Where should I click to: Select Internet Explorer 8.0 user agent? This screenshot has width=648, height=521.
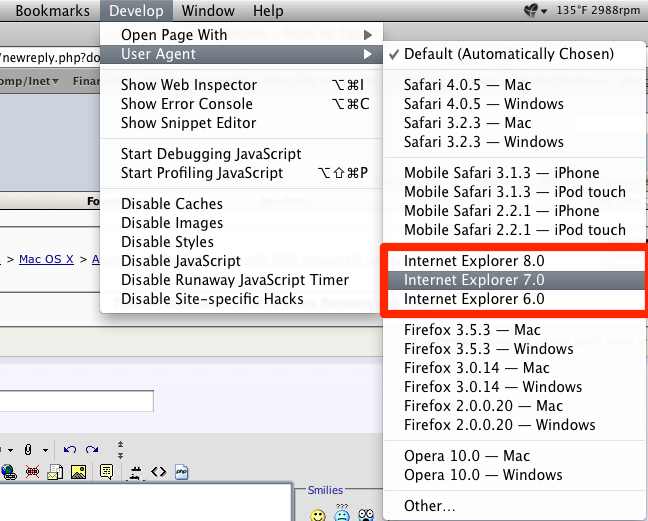(515, 261)
